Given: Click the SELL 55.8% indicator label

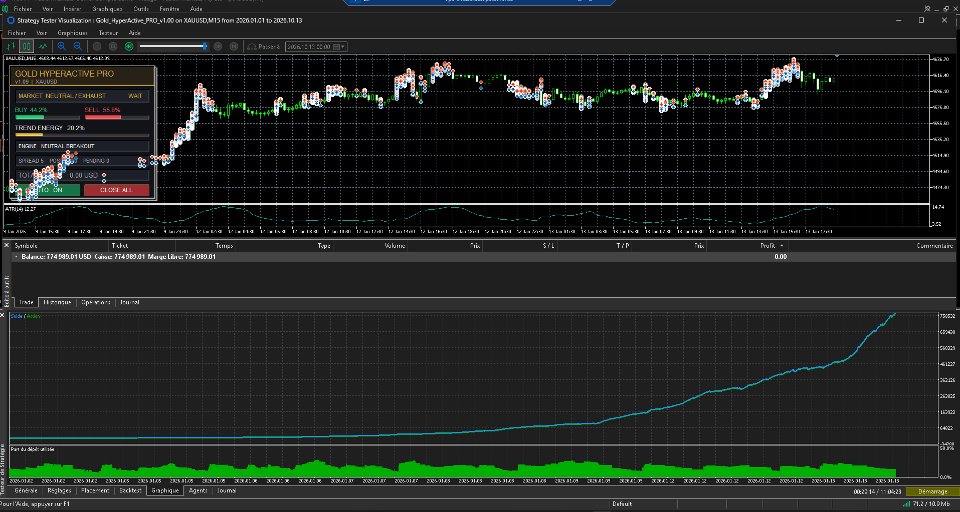Looking at the screenshot, I should [102, 110].
